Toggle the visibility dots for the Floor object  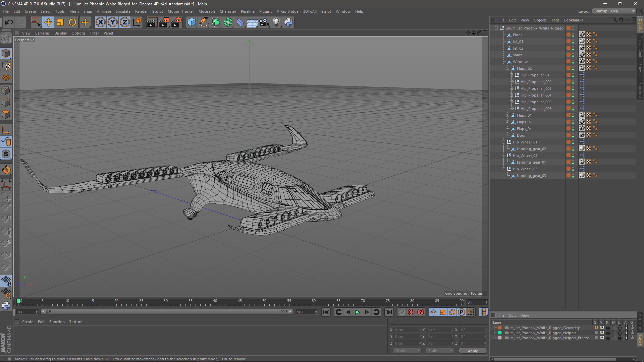tap(573, 35)
